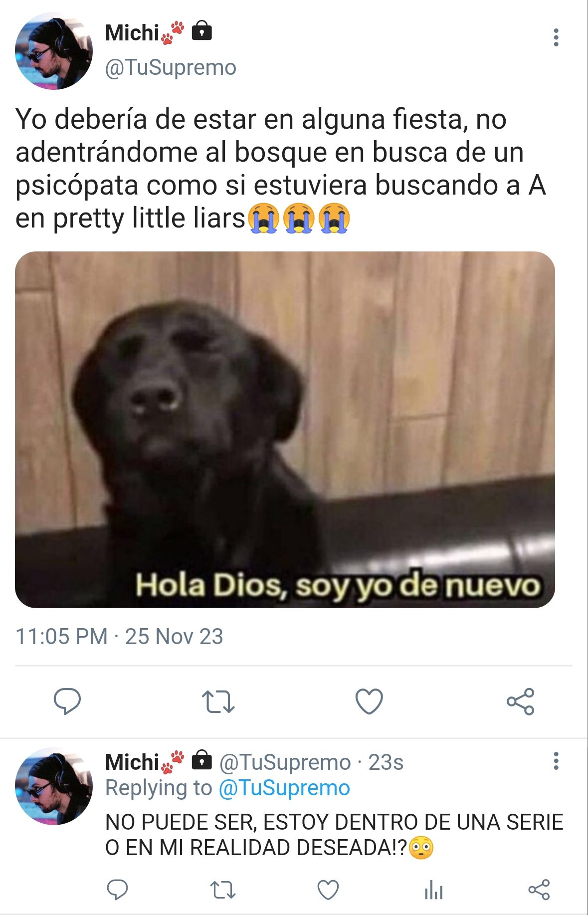This screenshot has width=588, height=915.
Task: Open the main tweet's three-dot menu
Action: [556, 38]
